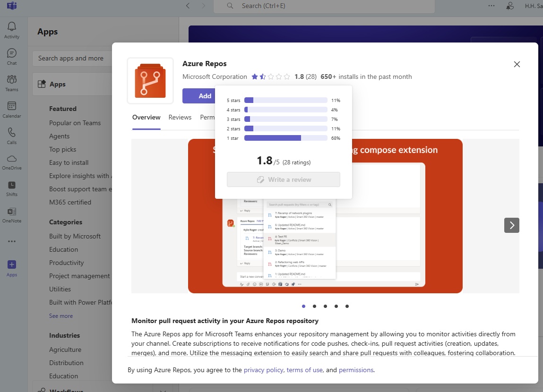Click the 1.8 (28) rating count text

[x=305, y=77]
